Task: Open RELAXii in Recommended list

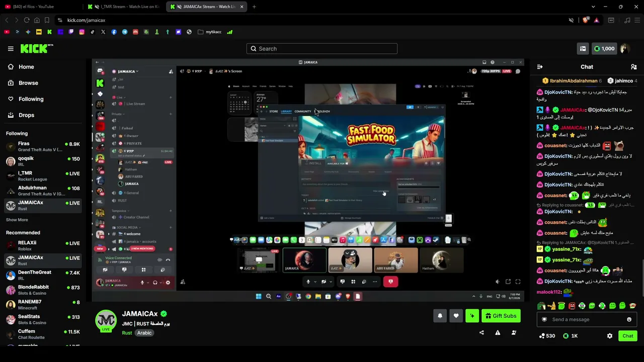Action: 42,246
